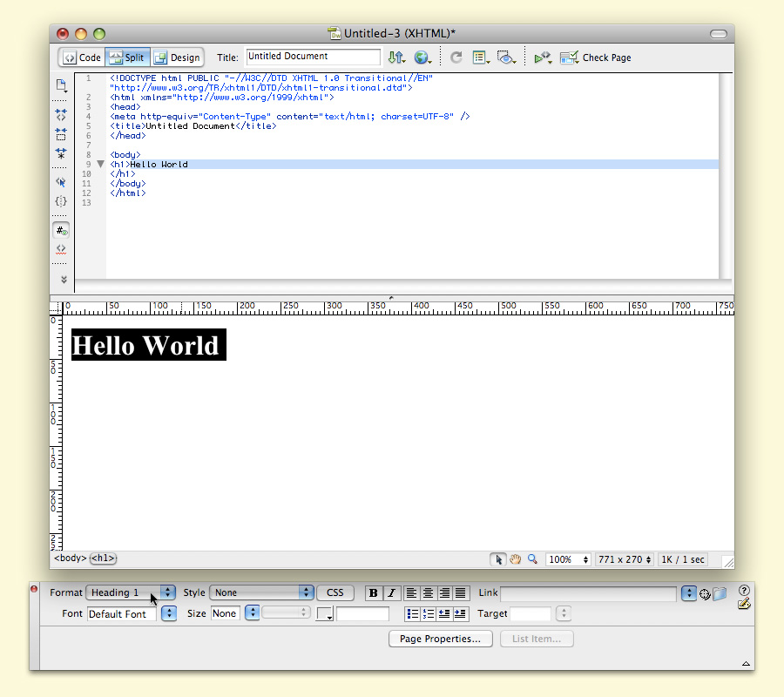
Task: Toggle Italic formatting button
Action: [x=391, y=593]
